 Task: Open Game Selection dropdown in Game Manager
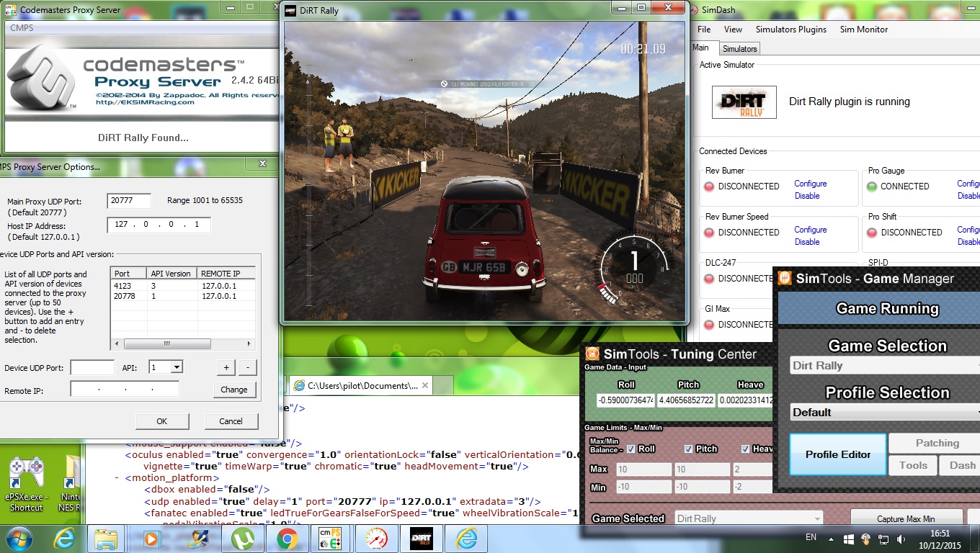point(885,366)
